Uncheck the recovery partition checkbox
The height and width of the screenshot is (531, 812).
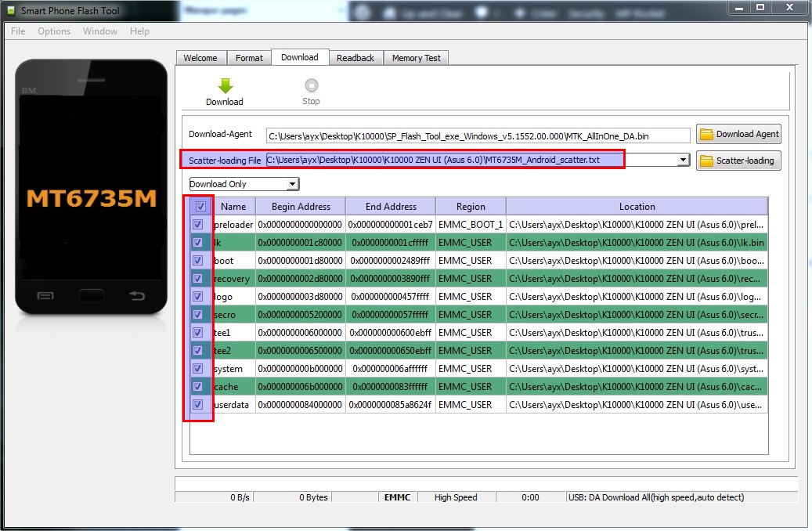point(198,278)
